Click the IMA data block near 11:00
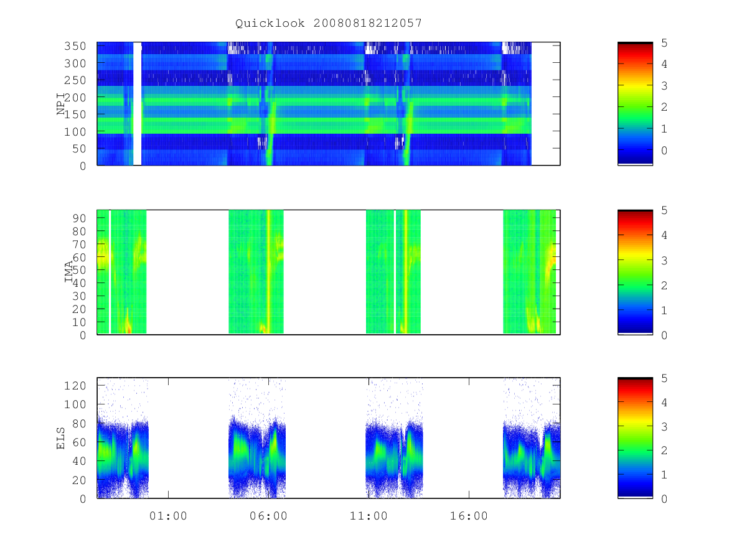The height and width of the screenshot is (560, 747). click(393, 272)
